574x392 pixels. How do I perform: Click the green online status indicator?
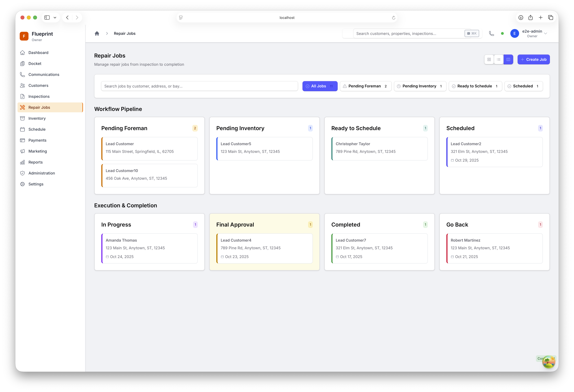click(502, 33)
